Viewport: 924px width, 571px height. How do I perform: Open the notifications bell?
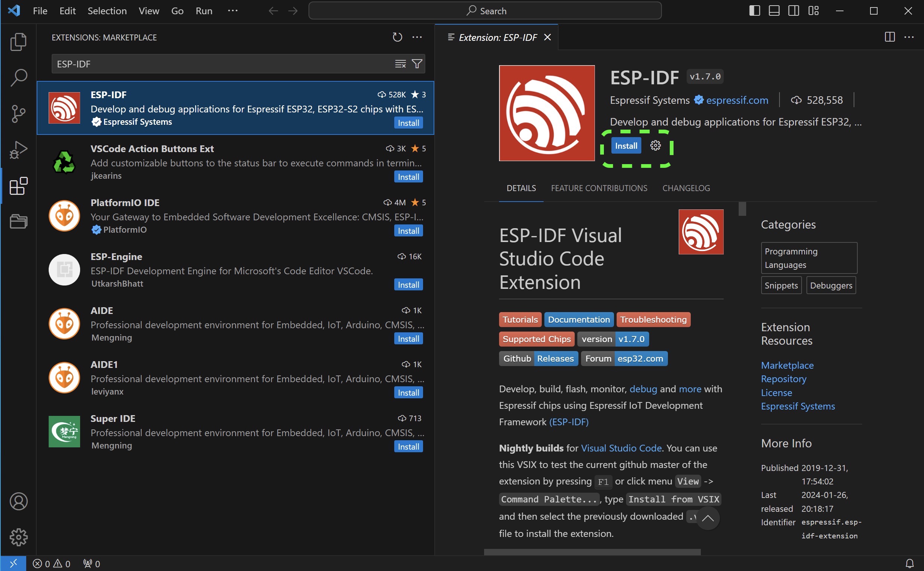click(910, 564)
